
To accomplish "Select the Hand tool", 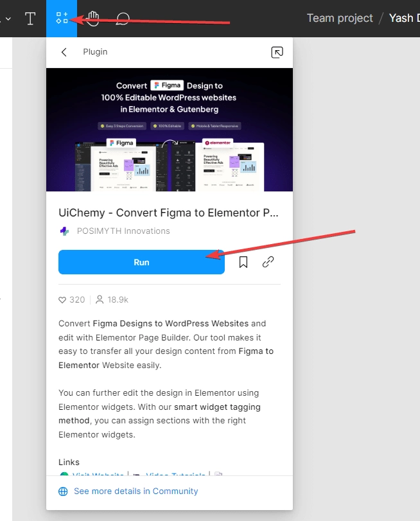I will coord(92,18).
